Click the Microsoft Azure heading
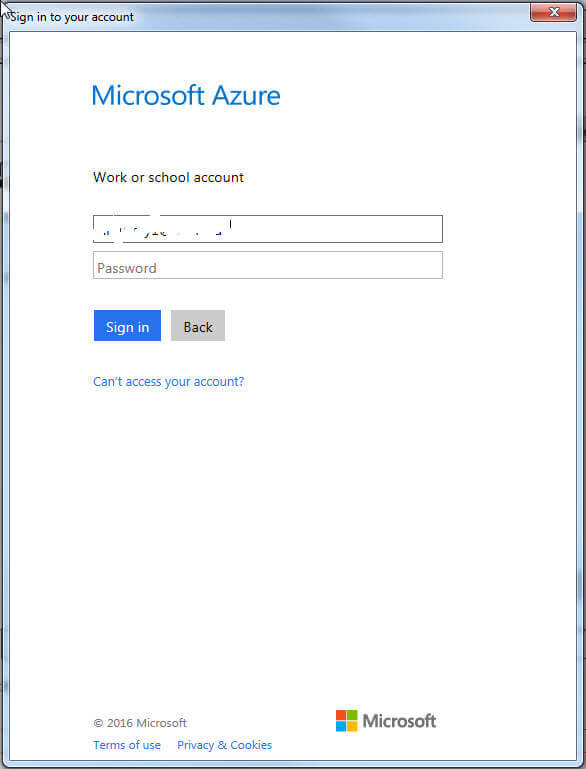Viewport: 586px width, 769px height. [x=186, y=95]
